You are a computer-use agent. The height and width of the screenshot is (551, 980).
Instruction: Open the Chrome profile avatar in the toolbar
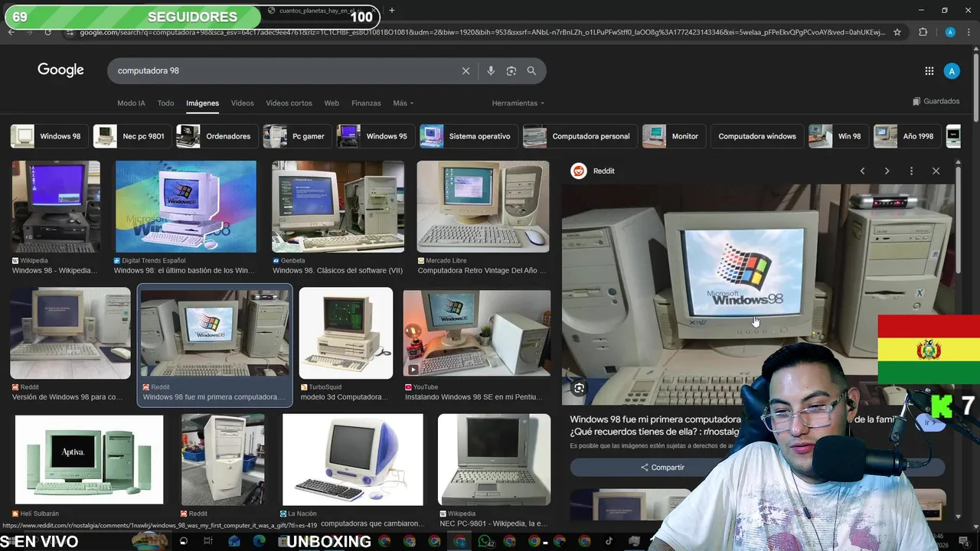click(950, 32)
